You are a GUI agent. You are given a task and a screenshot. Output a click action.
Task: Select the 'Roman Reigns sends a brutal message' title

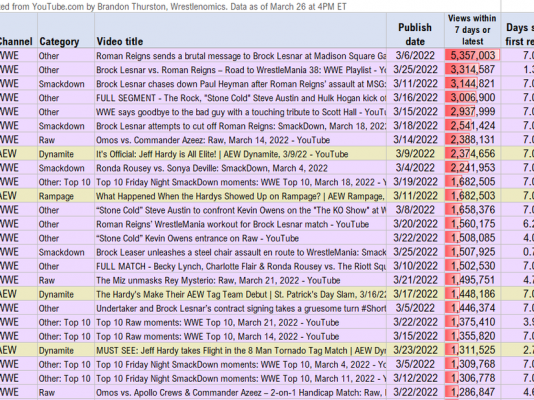240,55
